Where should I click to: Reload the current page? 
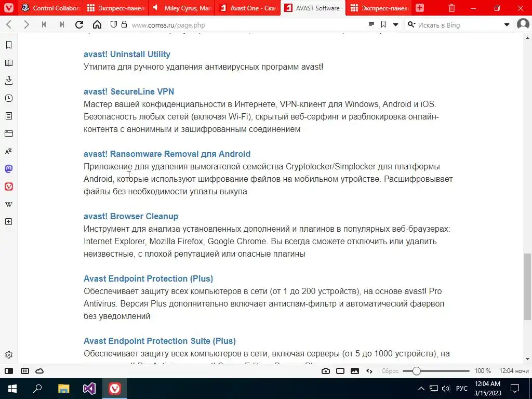[x=79, y=25]
